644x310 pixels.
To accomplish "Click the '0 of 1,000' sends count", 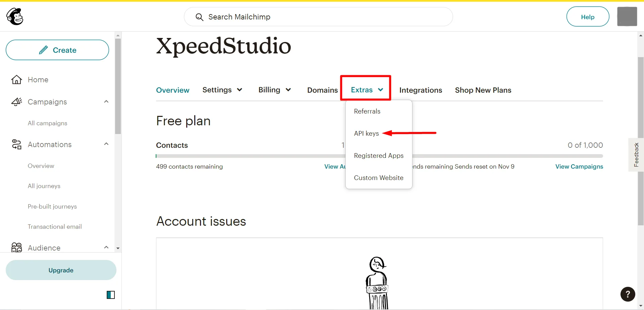I will point(585,145).
